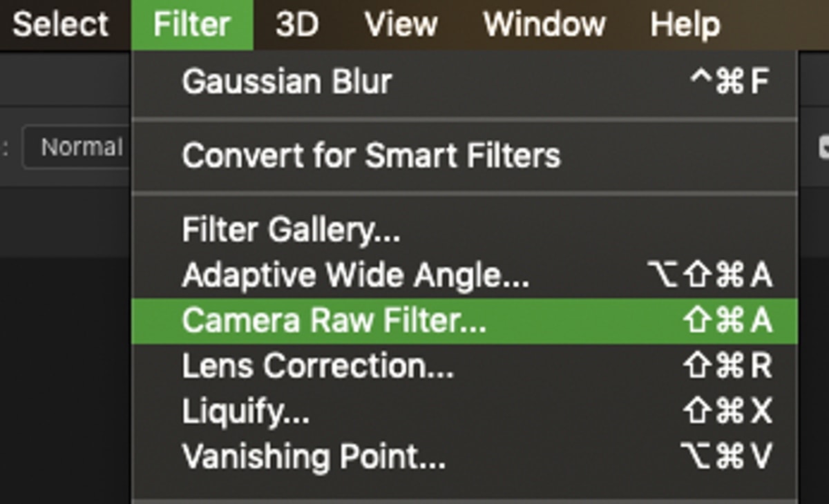Click the highlighted Filter menu title

coord(192,25)
